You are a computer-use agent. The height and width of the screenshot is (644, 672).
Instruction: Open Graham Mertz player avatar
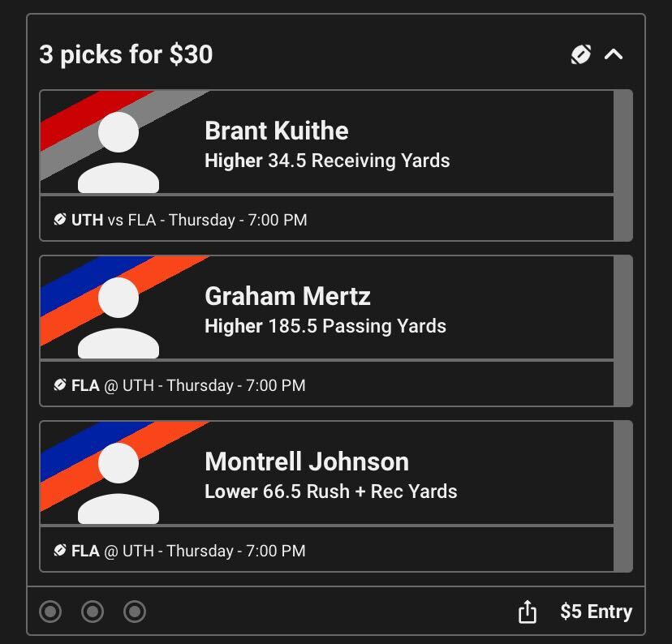click(x=118, y=317)
